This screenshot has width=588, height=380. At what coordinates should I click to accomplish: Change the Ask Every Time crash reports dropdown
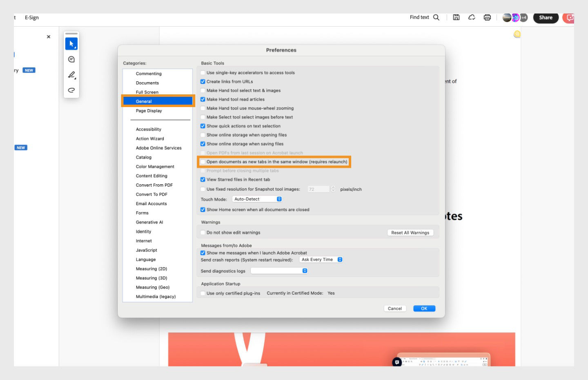click(x=321, y=259)
